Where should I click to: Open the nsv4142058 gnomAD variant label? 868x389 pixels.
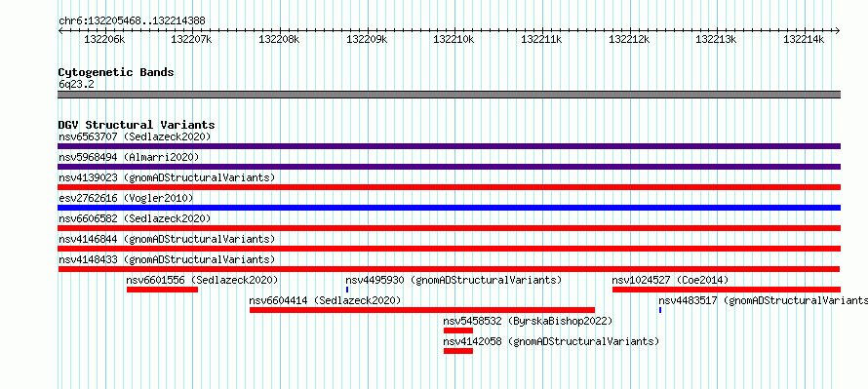551,341
